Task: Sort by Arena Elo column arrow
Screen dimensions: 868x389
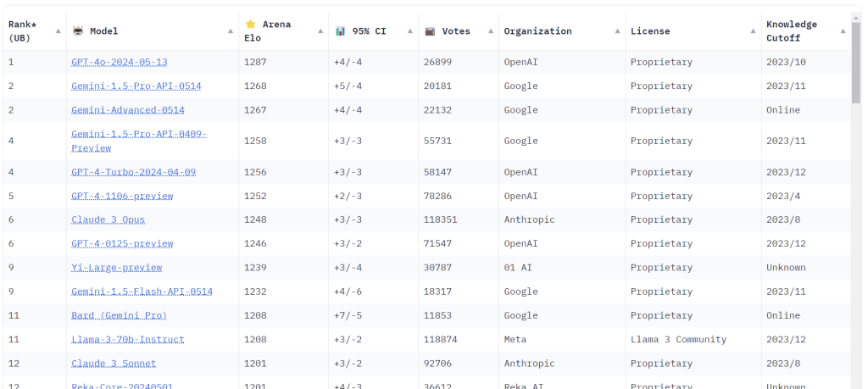Action: tap(320, 31)
